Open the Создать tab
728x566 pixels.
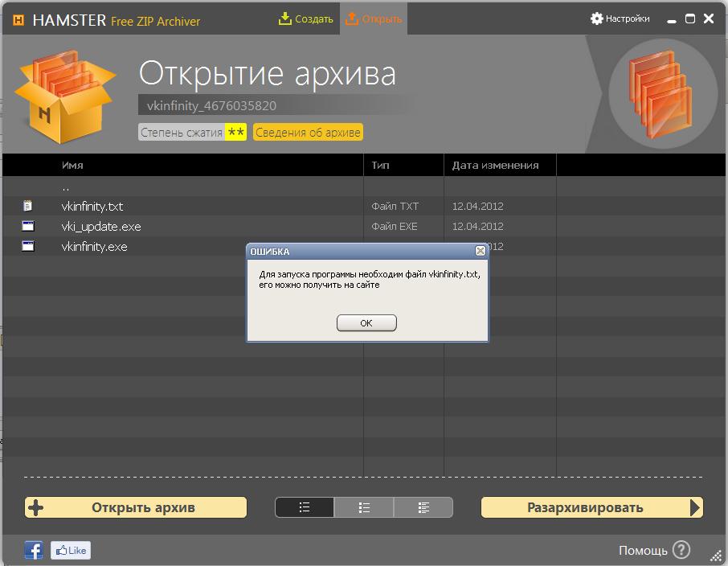coord(306,19)
